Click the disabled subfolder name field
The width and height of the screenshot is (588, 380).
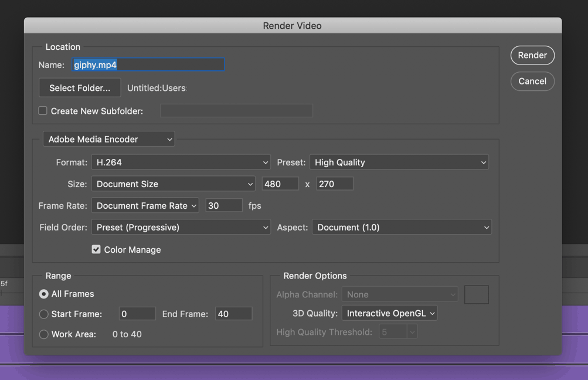[237, 111]
